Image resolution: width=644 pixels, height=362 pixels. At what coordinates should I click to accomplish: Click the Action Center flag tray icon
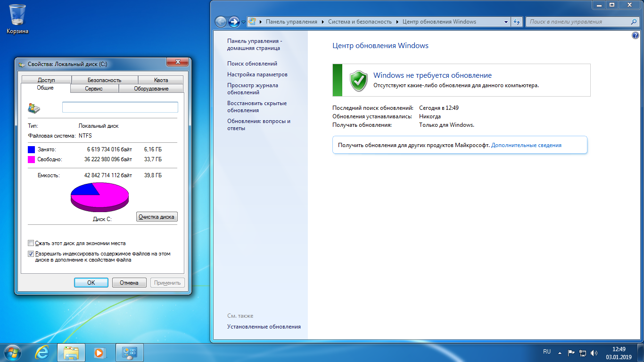tap(571, 352)
